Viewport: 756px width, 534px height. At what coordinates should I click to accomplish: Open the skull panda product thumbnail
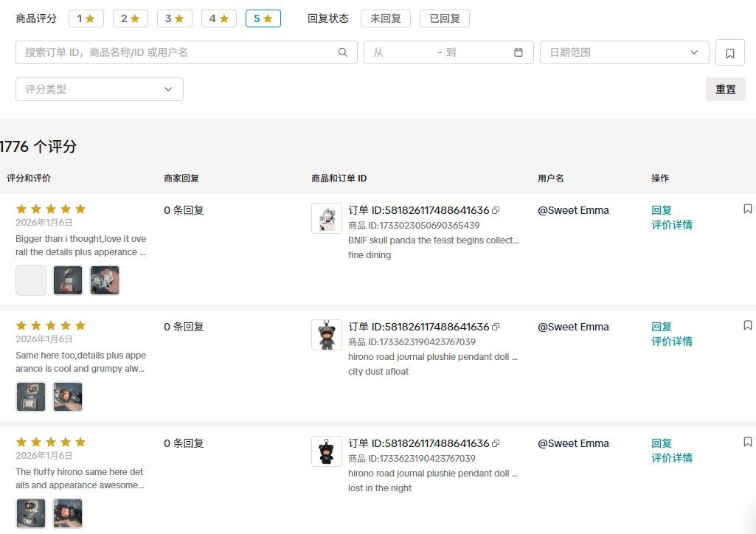tap(327, 218)
